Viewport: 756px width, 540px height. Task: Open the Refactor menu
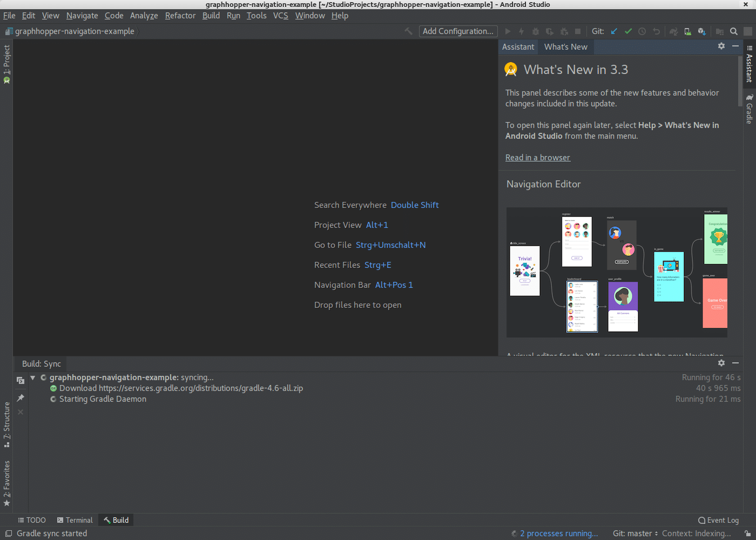(180, 16)
